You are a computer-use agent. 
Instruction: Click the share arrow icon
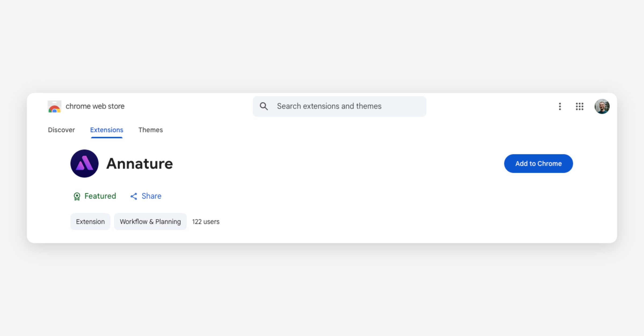point(134,196)
